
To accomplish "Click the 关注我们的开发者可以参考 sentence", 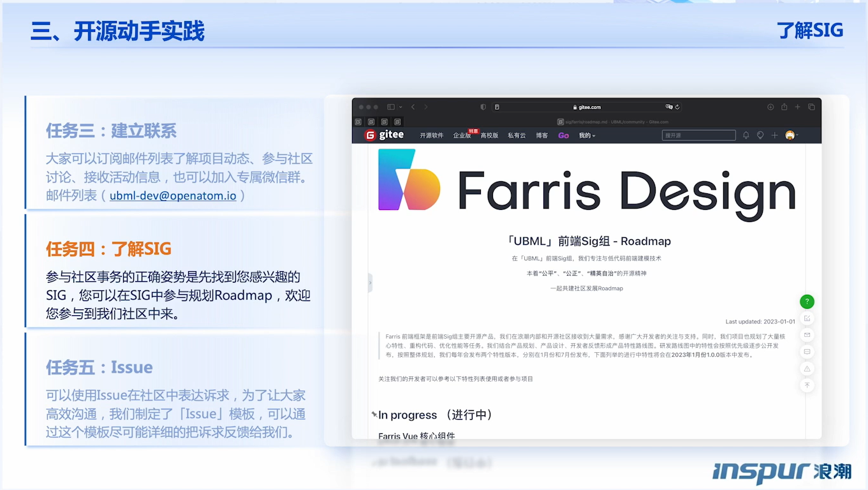I will click(x=455, y=379).
